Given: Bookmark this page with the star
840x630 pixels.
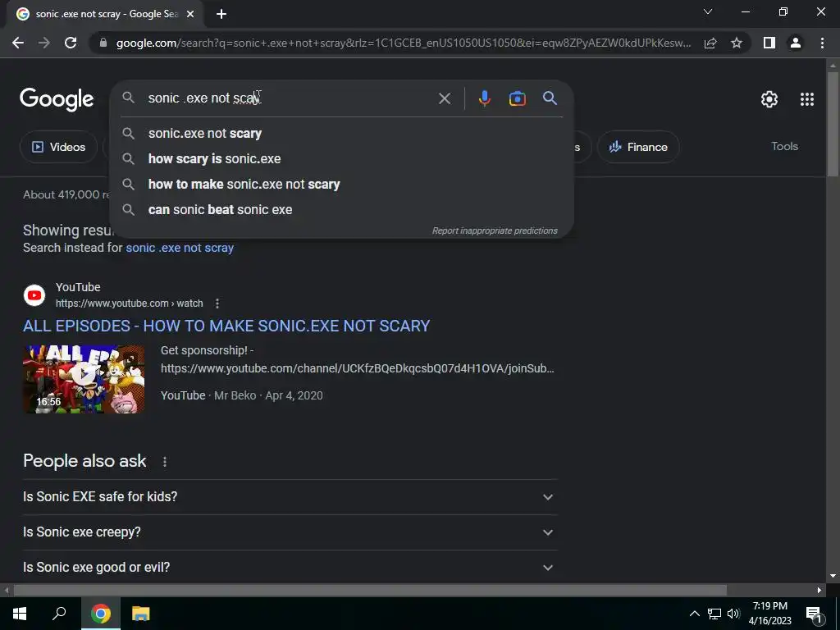Looking at the screenshot, I should point(737,43).
